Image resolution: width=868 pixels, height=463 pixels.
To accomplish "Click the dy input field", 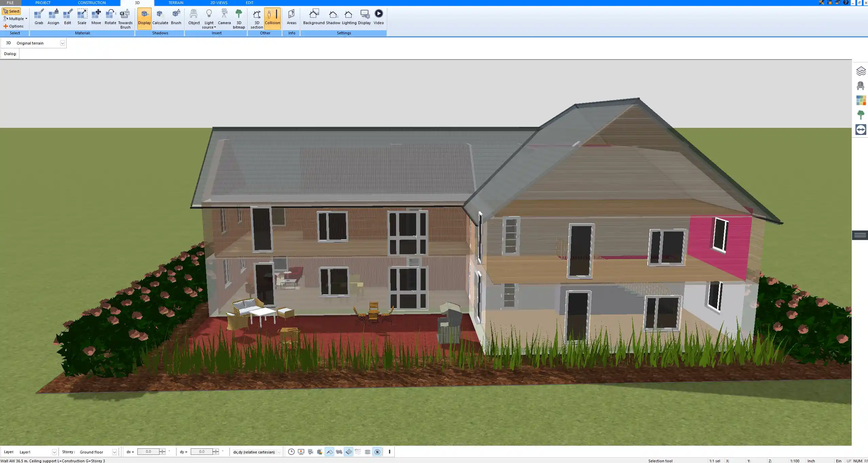I will click(x=201, y=451).
